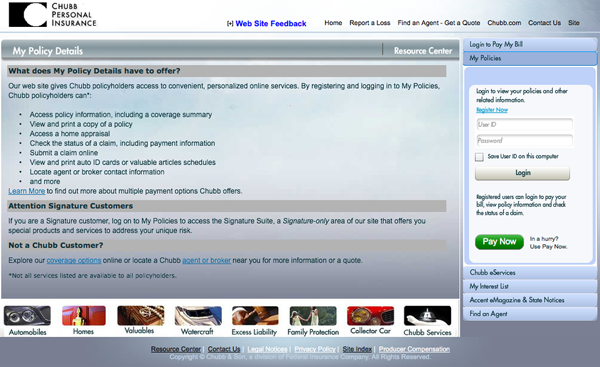
Task: Open the agent or broker link
Action: pyautogui.click(x=207, y=260)
